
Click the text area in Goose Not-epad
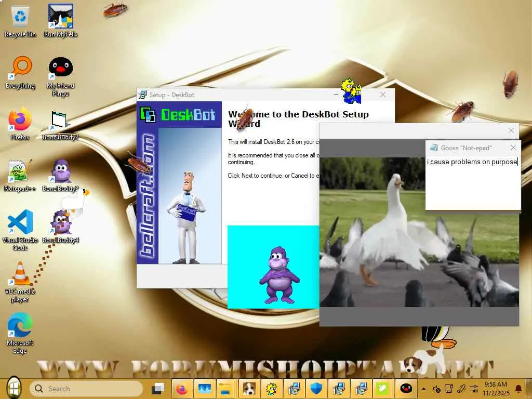click(473, 182)
